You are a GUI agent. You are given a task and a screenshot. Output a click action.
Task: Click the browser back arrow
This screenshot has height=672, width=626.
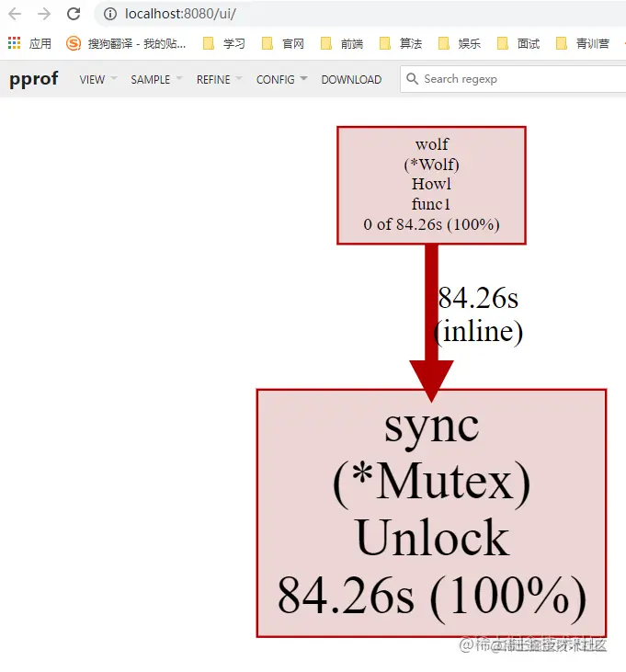point(15,14)
